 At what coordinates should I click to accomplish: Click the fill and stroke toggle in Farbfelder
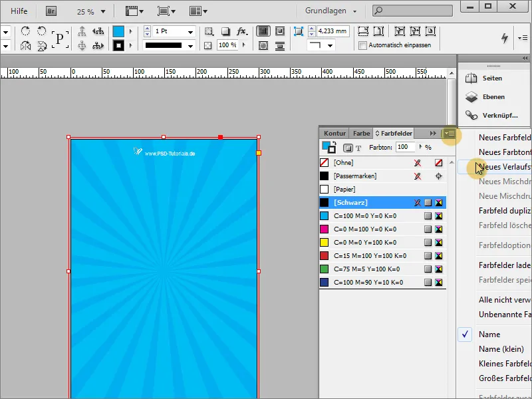[329, 147]
